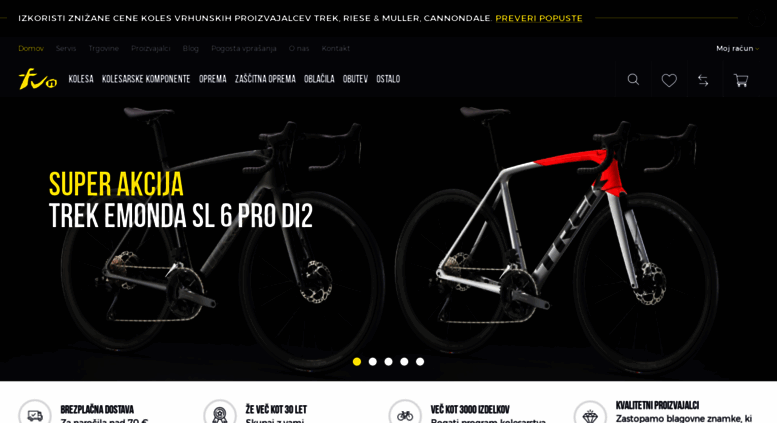Follow the PREVERI POPUSTE link

(539, 18)
